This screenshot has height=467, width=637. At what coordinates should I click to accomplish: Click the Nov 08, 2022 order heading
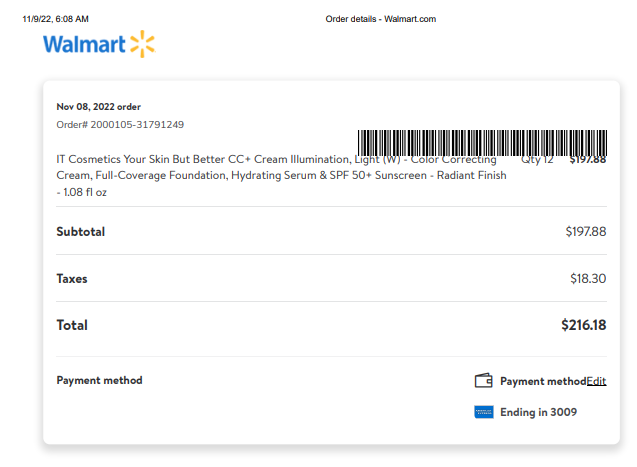pyautogui.click(x=98, y=107)
